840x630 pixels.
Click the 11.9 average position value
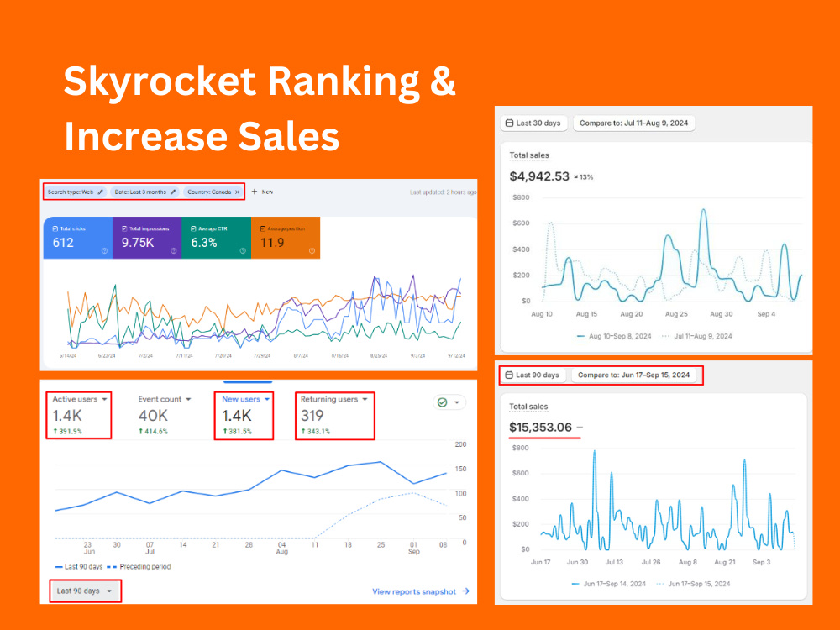pyautogui.click(x=272, y=243)
